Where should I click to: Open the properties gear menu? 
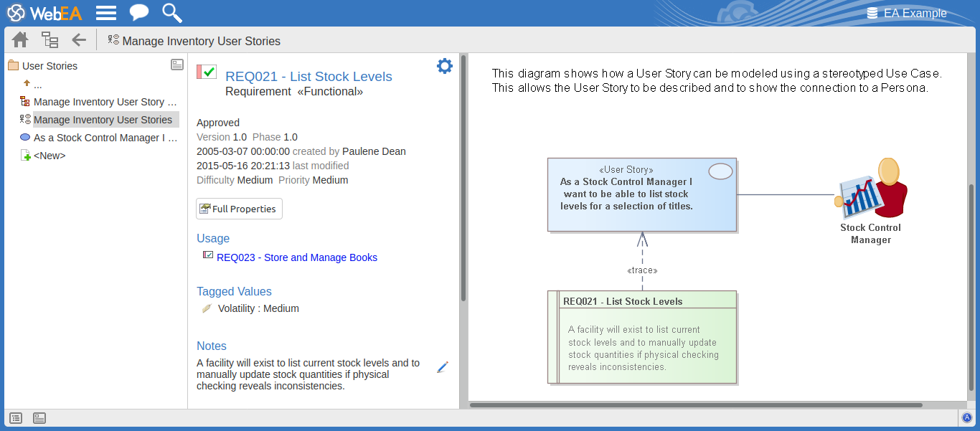click(x=445, y=67)
